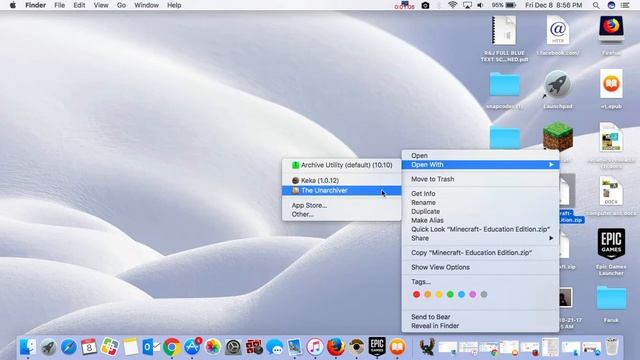Open Wi-Fi status menu
640x360 pixels.
(x=452, y=5)
